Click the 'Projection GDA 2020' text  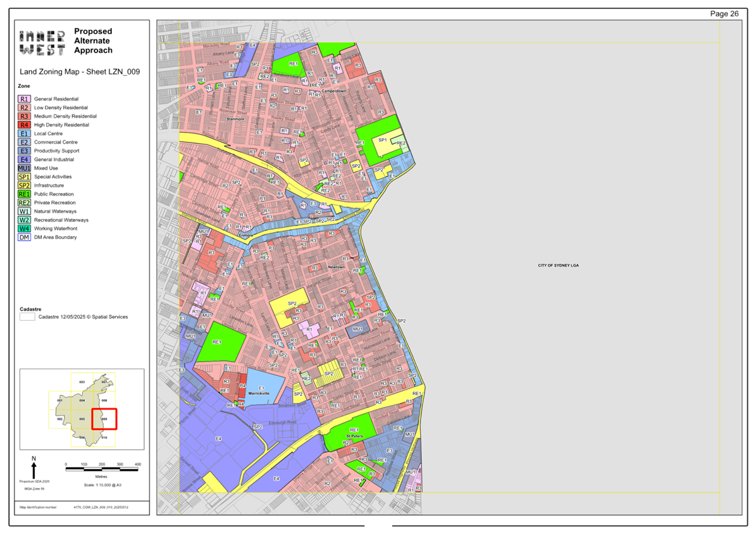(34, 481)
